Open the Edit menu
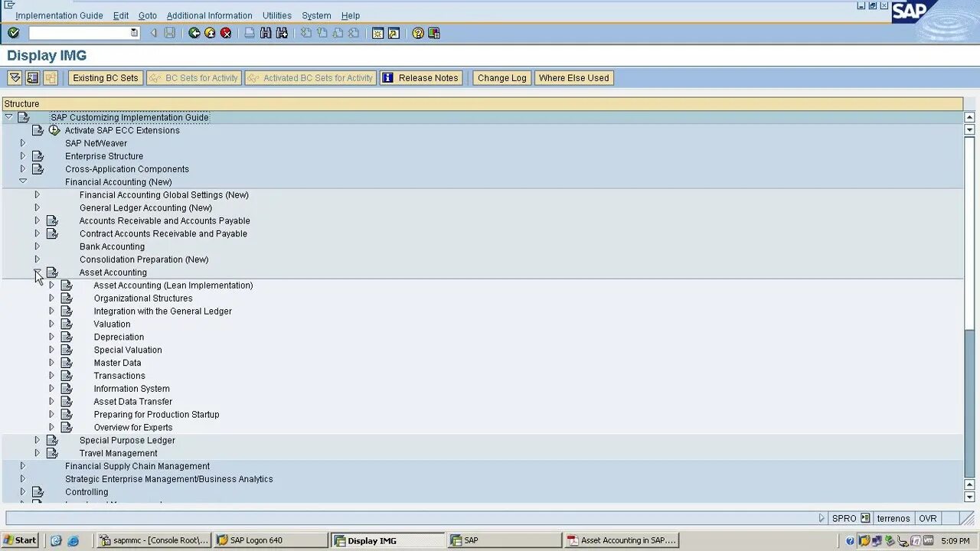 click(121, 15)
